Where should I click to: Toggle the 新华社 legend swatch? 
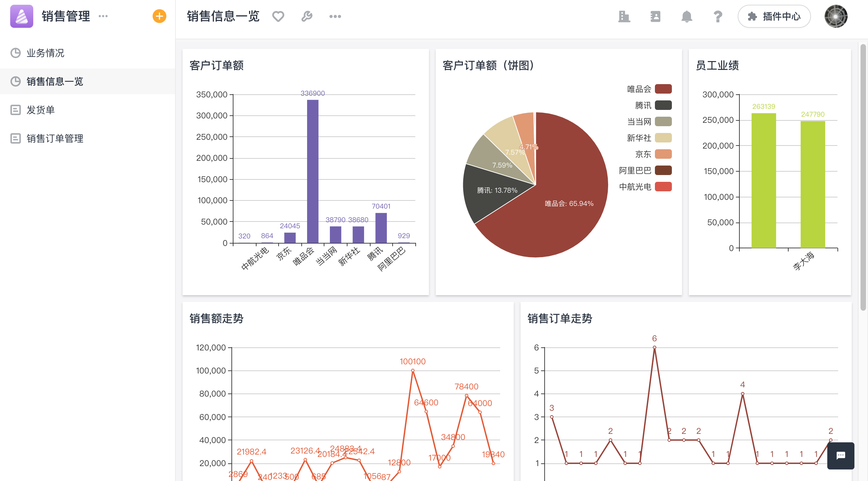(x=663, y=138)
